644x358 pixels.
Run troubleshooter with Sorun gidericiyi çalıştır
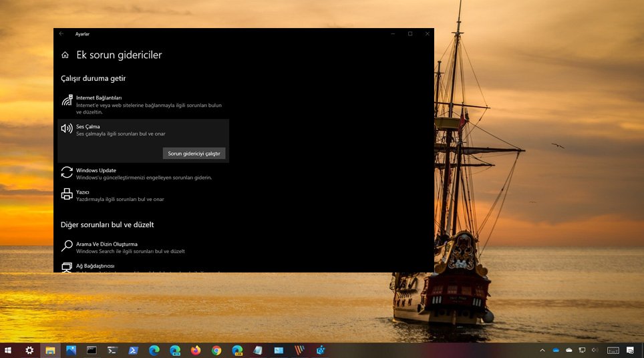click(194, 154)
